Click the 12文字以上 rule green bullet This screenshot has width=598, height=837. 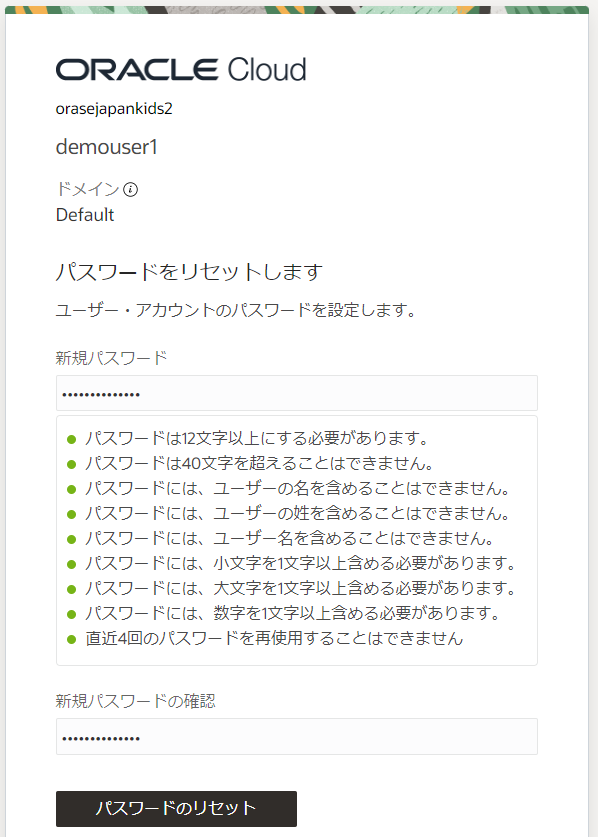pos(72,439)
